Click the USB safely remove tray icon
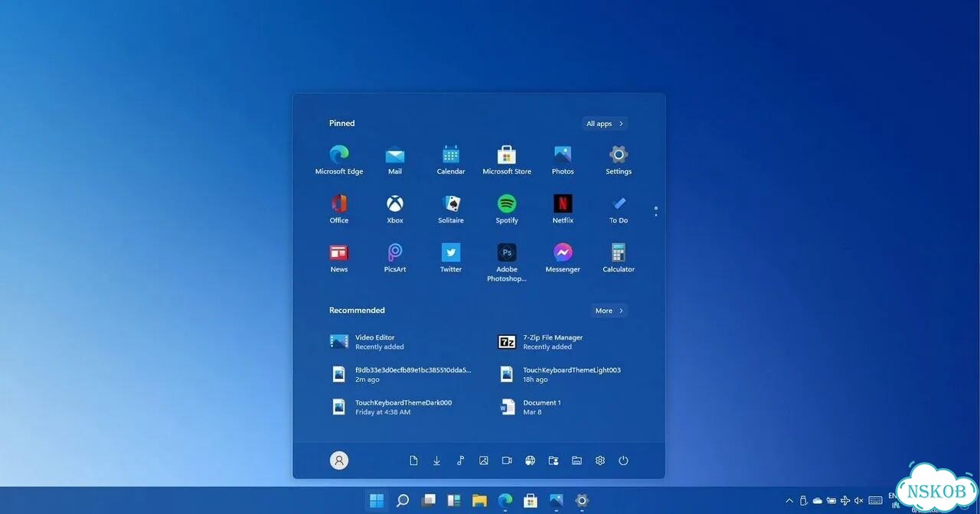Image resolution: width=980 pixels, height=514 pixels. 803,501
